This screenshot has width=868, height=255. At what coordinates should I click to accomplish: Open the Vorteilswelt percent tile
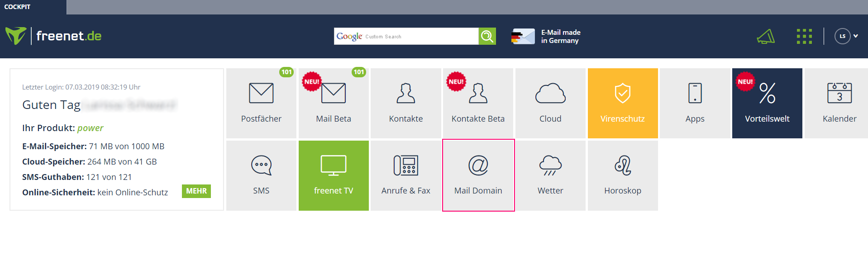pyautogui.click(x=767, y=103)
